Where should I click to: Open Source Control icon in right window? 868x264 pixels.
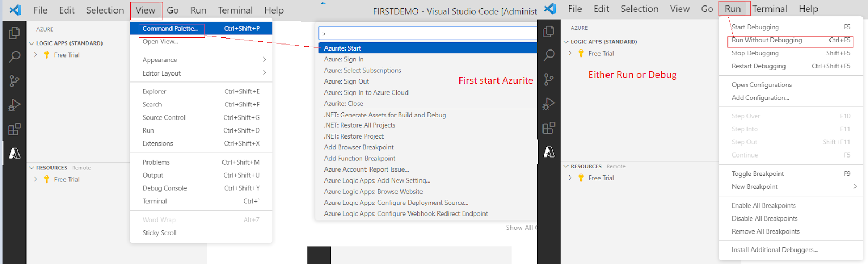[549, 79]
